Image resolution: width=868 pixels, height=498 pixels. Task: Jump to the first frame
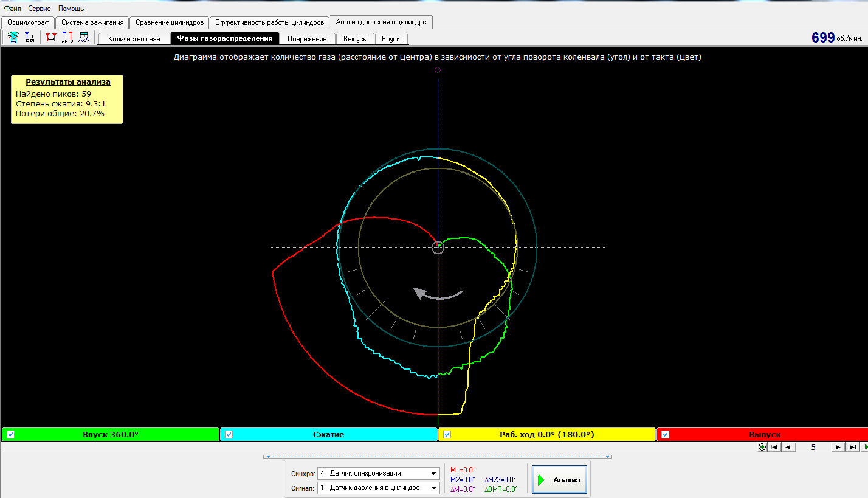tap(774, 447)
